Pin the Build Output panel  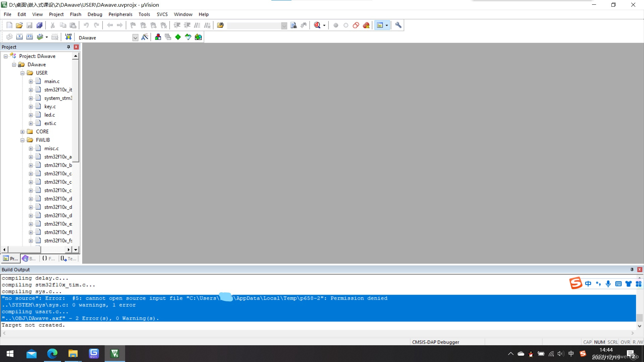click(x=632, y=269)
